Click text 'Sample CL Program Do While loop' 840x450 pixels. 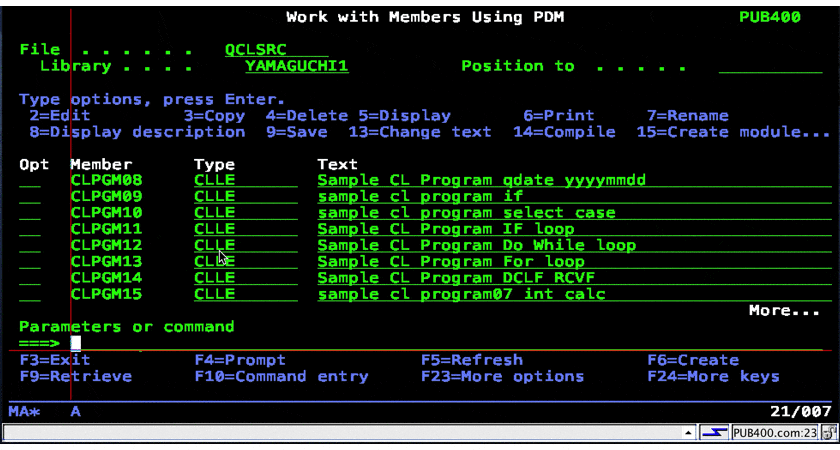point(477,245)
